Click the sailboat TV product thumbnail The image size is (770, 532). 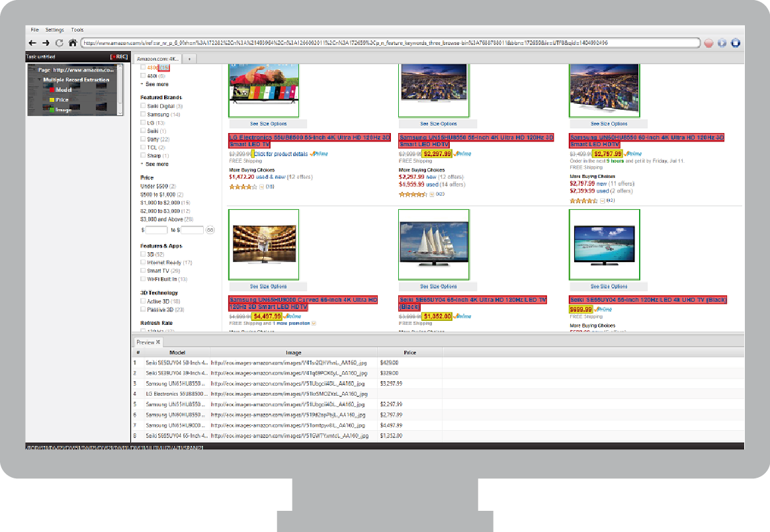(x=433, y=245)
